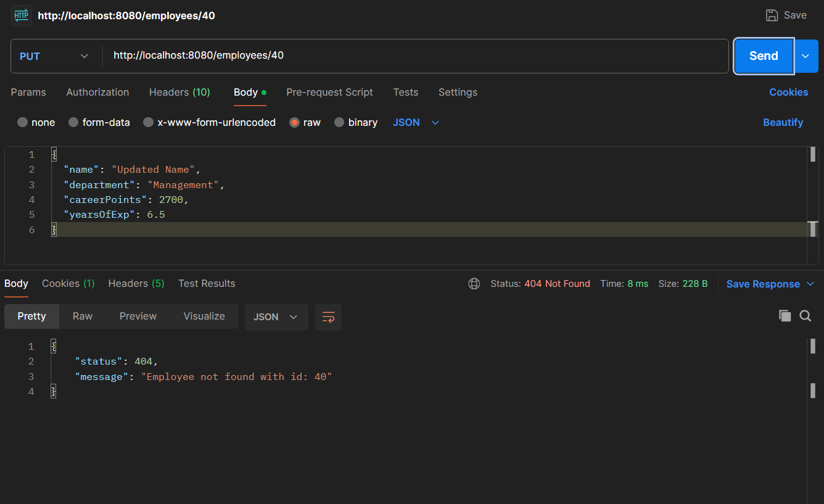Select the none body option
This screenshot has height=504, width=824.
click(23, 122)
